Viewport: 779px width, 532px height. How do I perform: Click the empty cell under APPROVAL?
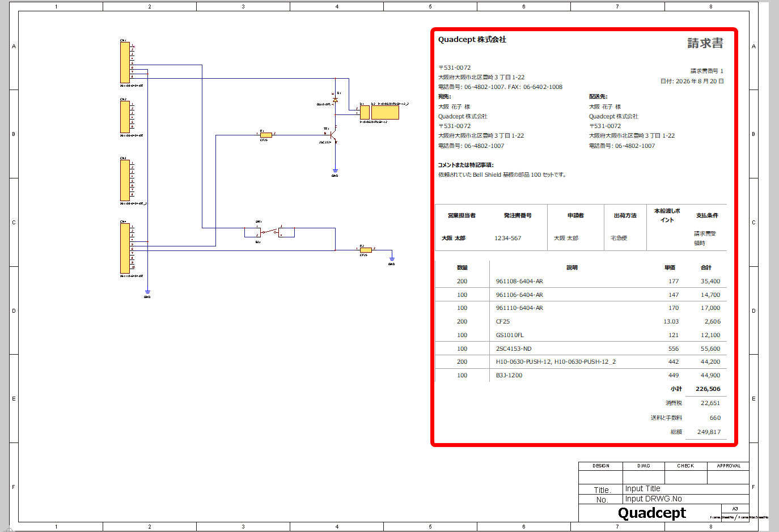click(728, 477)
